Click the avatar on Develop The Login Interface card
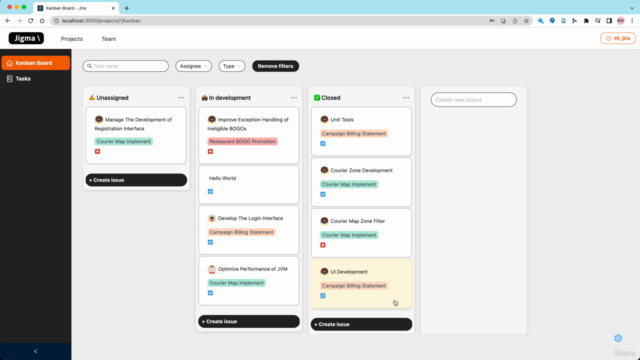Screen dimensions: 640x360 click(211, 218)
